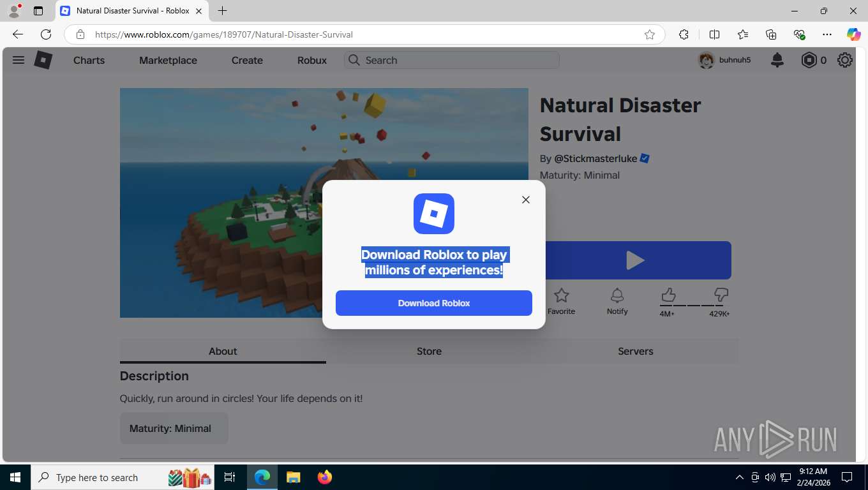Click the browser Back arrow
This screenshot has width=868, height=490.
pyautogui.click(x=18, y=34)
